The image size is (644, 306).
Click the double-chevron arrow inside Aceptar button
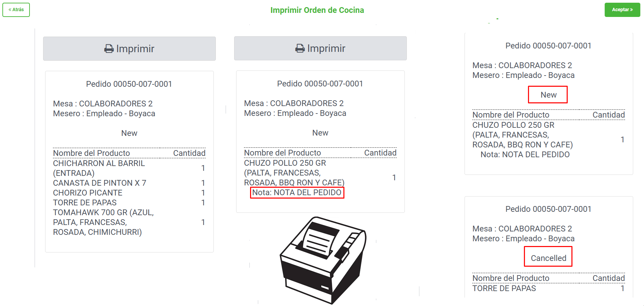pyautogui.click(x=632, y=10)
